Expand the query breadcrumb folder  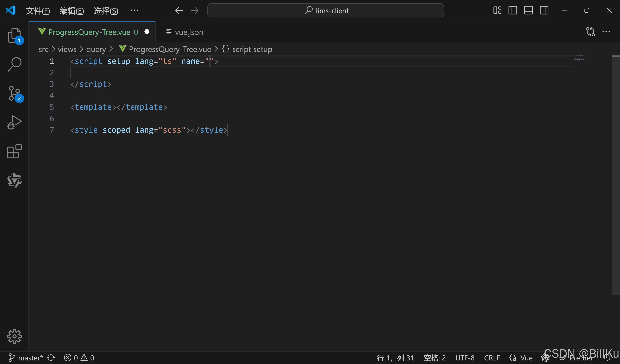point(96,49)
